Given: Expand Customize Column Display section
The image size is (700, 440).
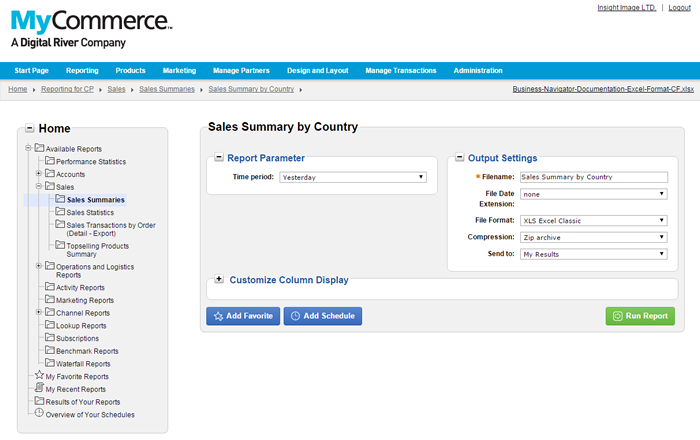Looking at the screenshot, I should click(x=219, y=279).
